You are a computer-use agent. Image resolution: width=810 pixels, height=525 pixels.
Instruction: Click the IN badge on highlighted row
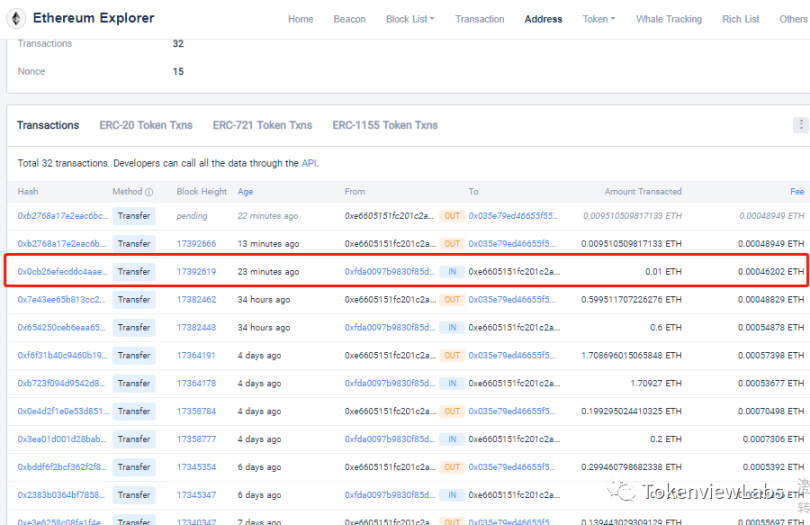pos(452,272)
